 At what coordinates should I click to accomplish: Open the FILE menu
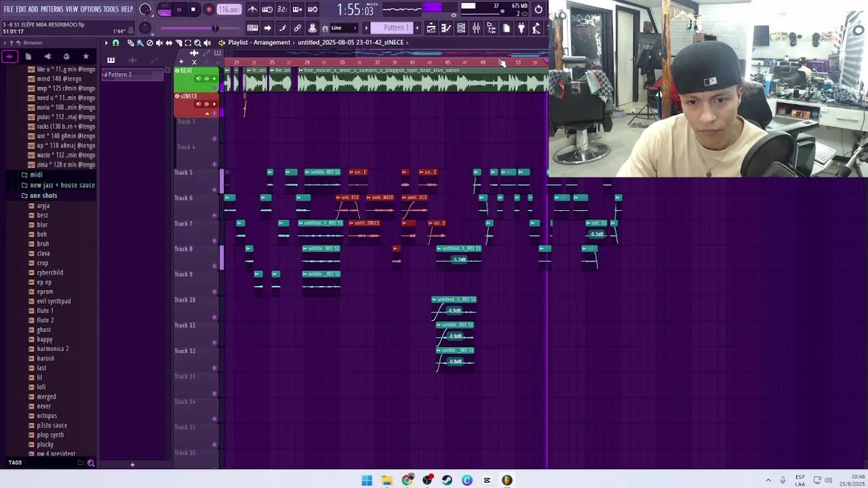(x=8, y=9)
